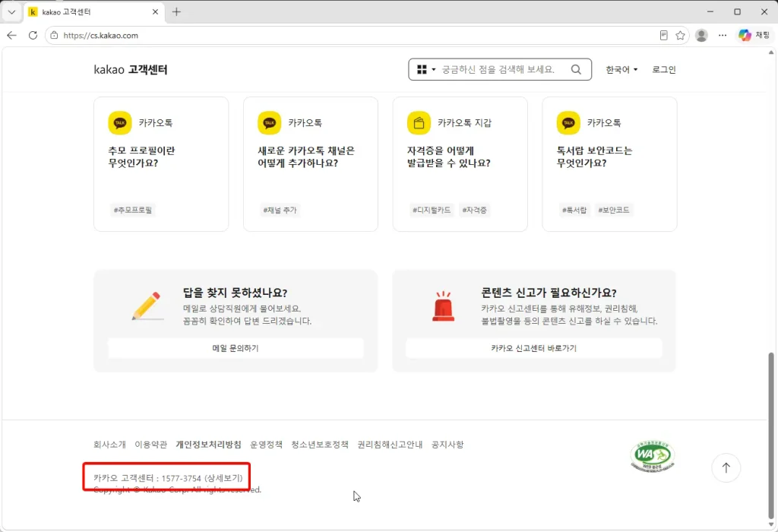Select the #톡서랍 tag
This screenshot has width=778, height=532.
[574, 210]
